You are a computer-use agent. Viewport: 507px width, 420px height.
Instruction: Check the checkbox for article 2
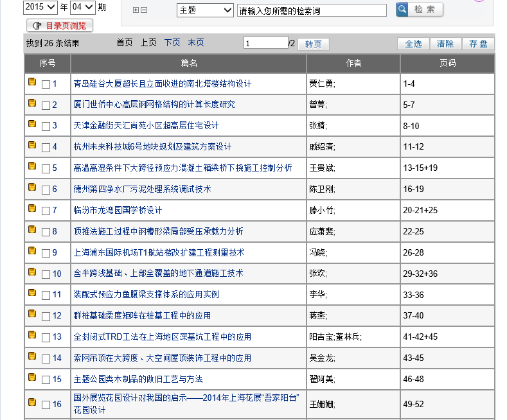pos(46,105)
